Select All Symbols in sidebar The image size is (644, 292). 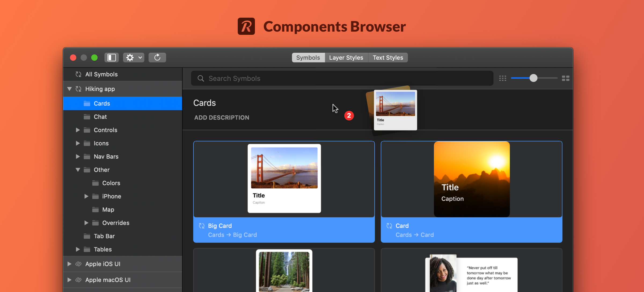pos(123,74)
